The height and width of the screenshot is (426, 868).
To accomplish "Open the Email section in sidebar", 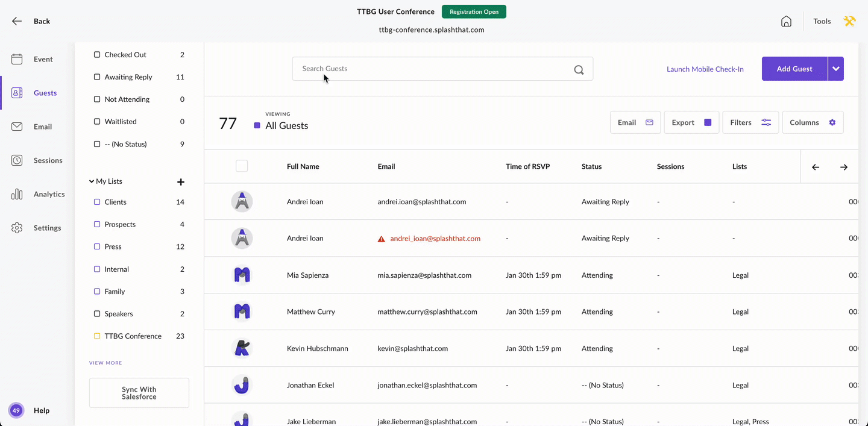I will tap(33, 127).
